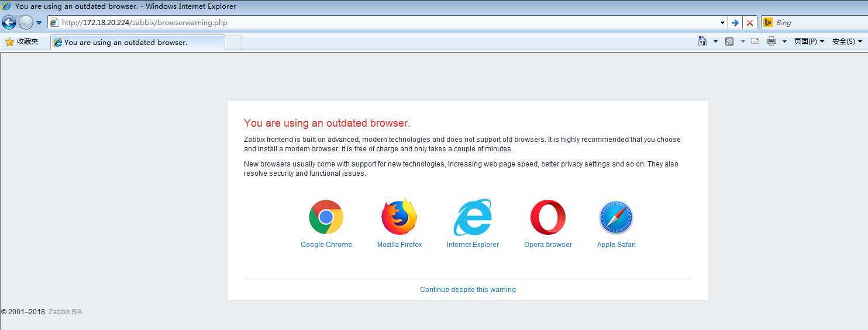Select the outdated browser warning tab
This screenshot has height=330, width=868.
pyautogui.click(x=137, y=42)
